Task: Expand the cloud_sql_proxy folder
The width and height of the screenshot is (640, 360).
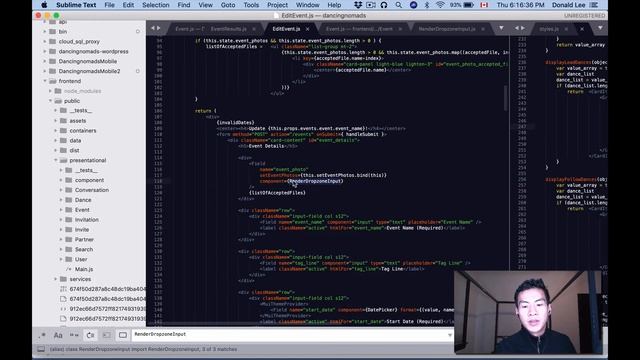Action: [x=44, y=41]
